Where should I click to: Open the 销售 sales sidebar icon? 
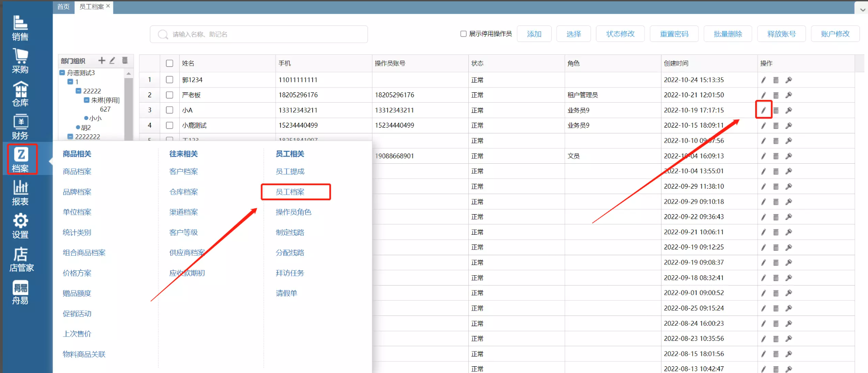point(20,28)
